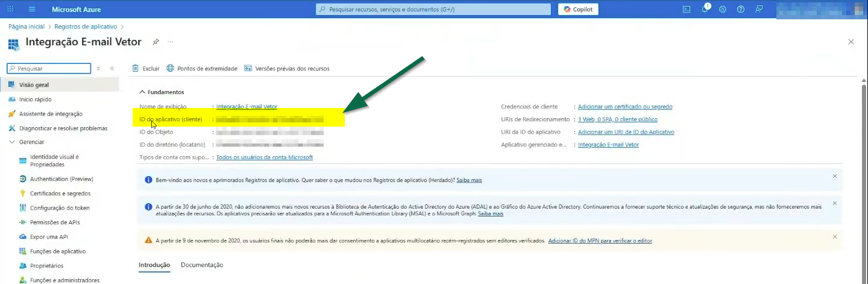The image size is (868, 284).
Task: Close the app registration blade
Action: 851,42
